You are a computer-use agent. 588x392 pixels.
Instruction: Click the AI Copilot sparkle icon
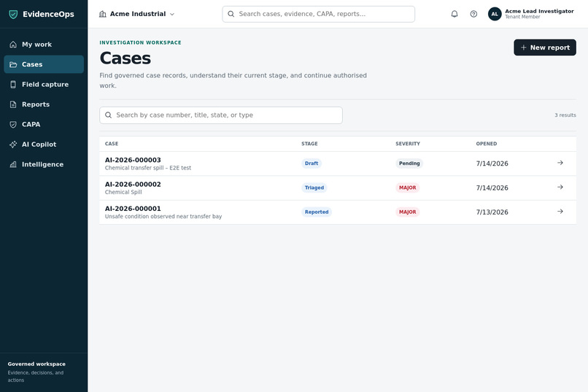point(13,145)
